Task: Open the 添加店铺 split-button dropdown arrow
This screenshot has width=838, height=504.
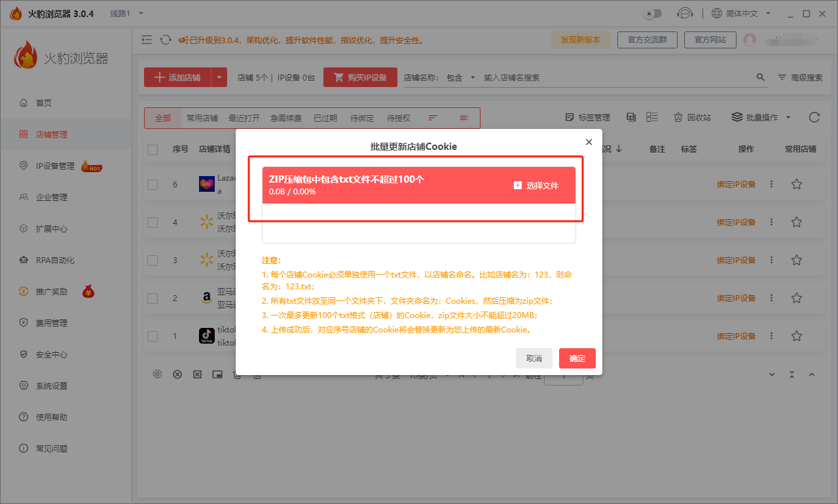Action: (x=219, y=77)
